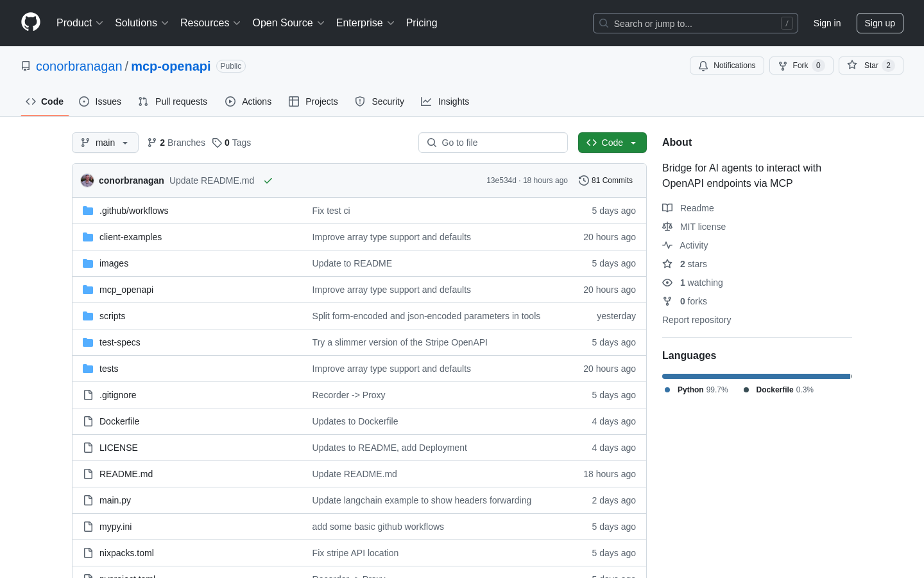
Task: Click the scripts folder icon
Action: [x=88, y=316]
